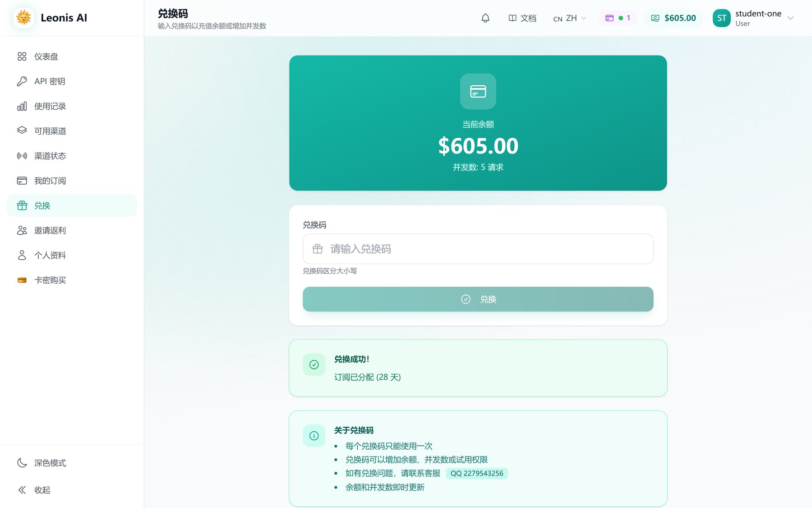Click the credit card icon in balance card
Screen dimensions: 812x508
pos(478,91)
